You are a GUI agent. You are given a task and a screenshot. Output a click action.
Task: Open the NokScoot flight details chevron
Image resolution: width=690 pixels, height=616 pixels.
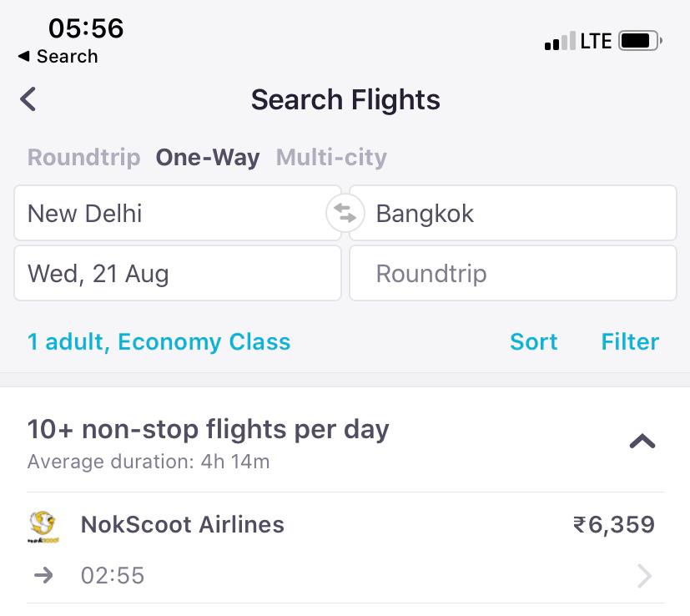coord(644,575)
